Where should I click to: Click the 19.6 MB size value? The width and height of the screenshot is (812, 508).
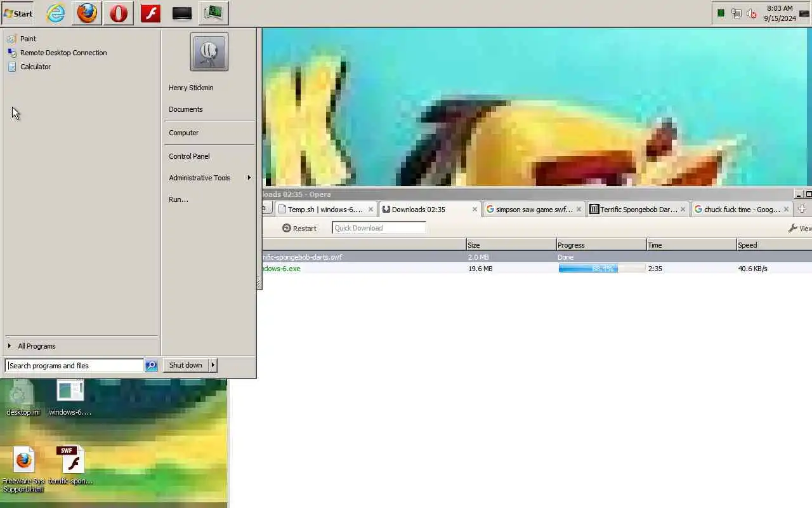tap(480, 269)
